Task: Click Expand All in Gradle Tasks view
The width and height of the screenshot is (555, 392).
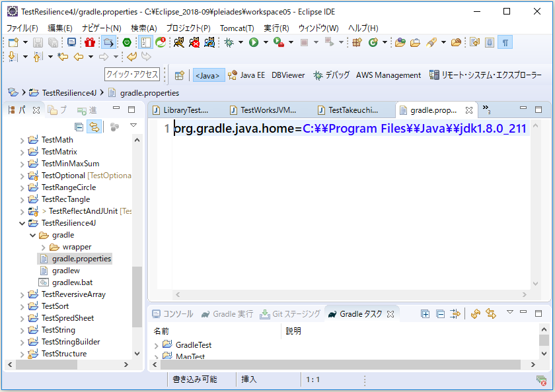Action: pyautogui.click(x=425, y=313)
